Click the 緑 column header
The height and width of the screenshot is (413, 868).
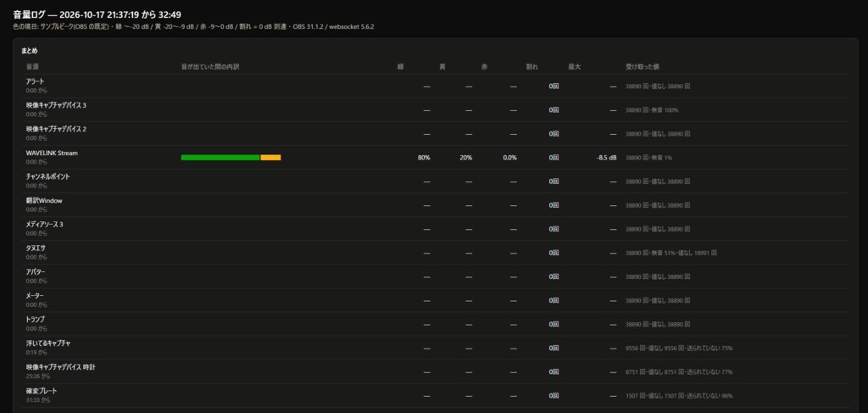click(400, 66)
